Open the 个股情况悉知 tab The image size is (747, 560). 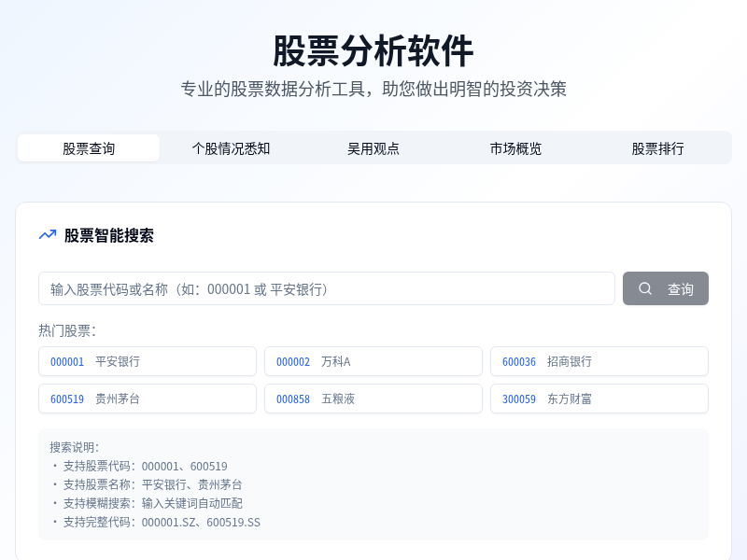[x=231, y=148]
